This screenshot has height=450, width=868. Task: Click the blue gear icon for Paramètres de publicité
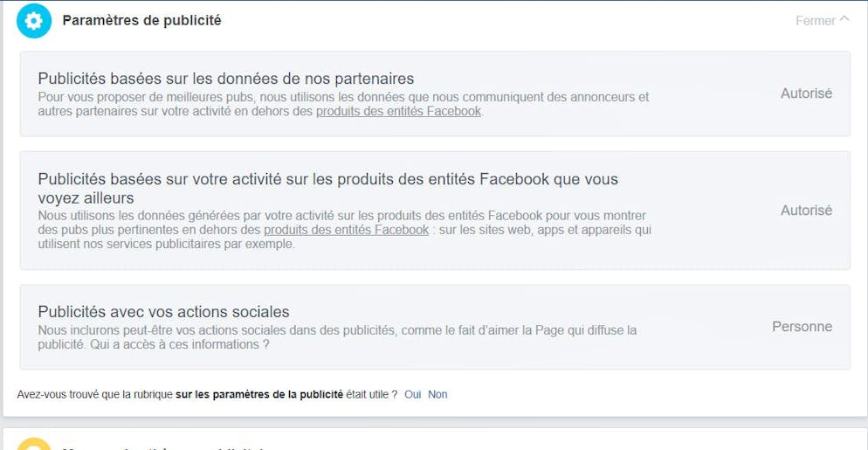coord(34,21)
